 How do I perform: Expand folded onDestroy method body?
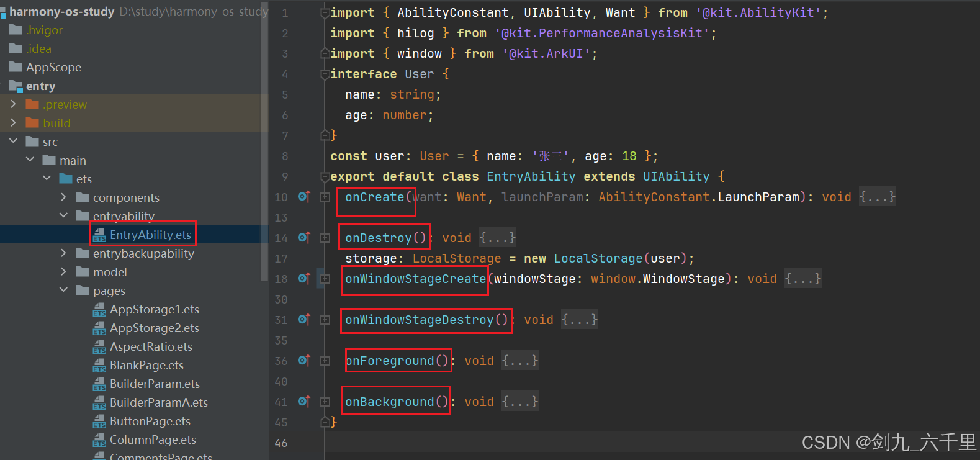(x=498, y=238)
